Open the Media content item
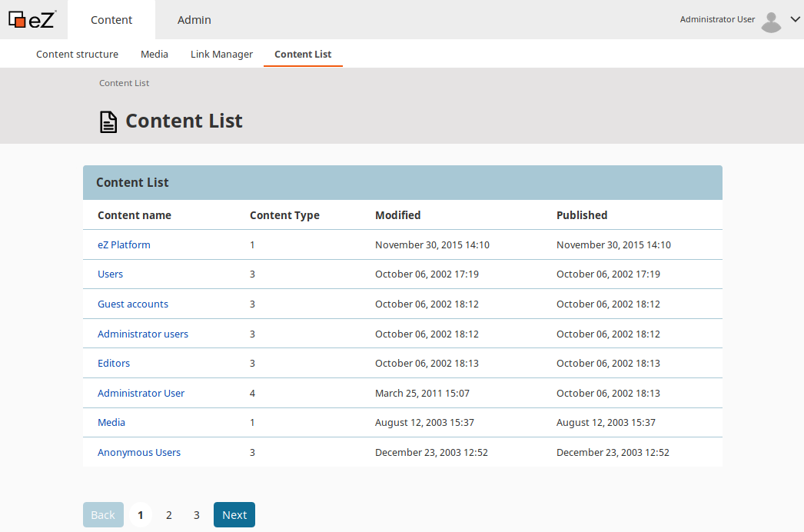The width and height of the screenshot is (804, 532). click(111, 422)
